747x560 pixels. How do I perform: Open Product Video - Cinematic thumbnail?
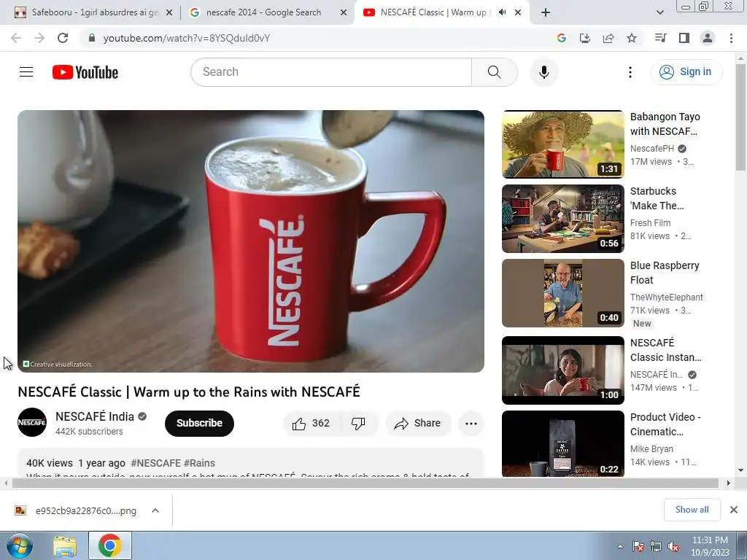pos(562,444)
